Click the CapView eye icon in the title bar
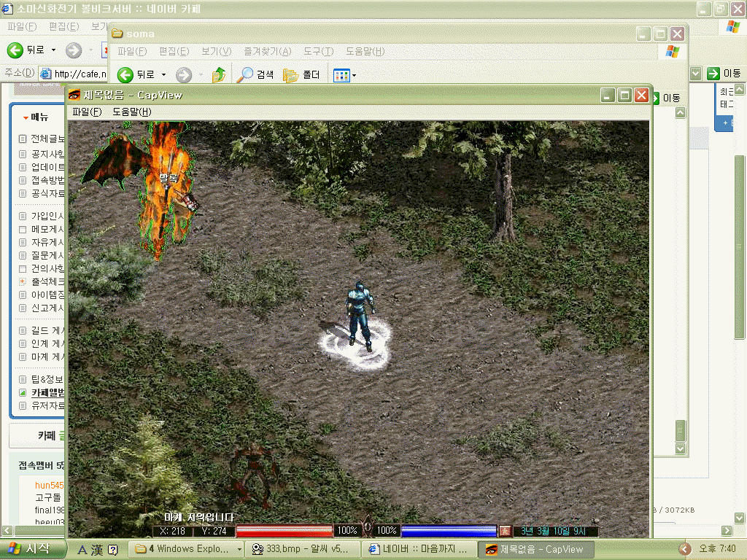The image size is (747, 560). click(74, 95)
